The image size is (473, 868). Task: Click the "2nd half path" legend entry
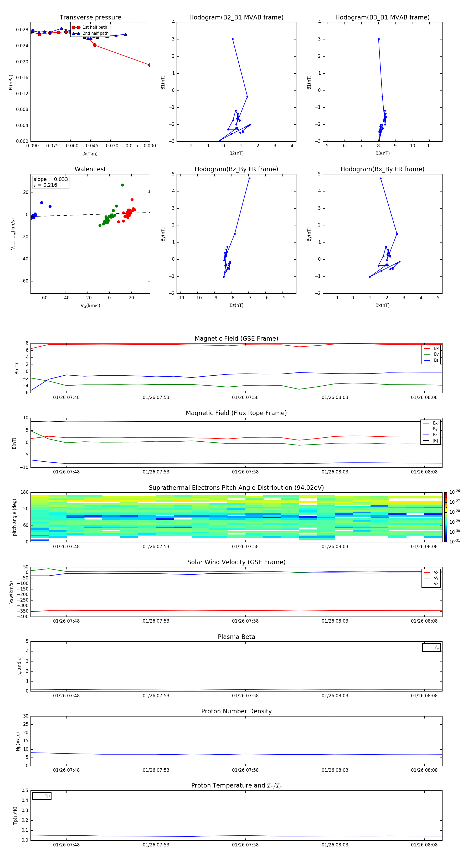(90, 33)
